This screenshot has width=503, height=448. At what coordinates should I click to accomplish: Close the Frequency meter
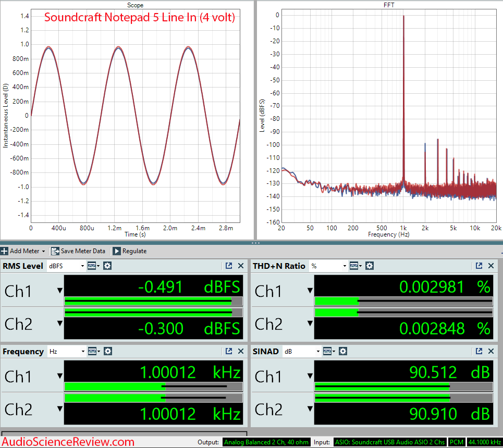pyautogui.click(x=241, y=352)
